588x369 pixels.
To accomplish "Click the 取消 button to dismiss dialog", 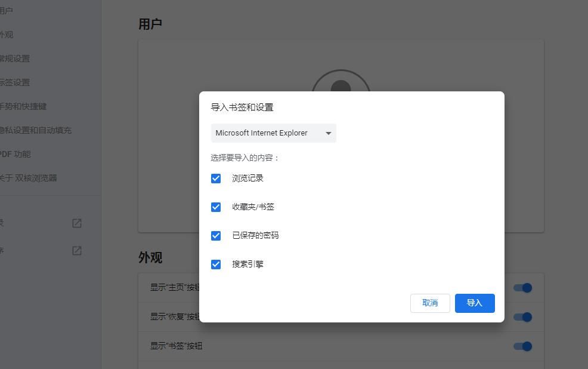I will point(430,303).
